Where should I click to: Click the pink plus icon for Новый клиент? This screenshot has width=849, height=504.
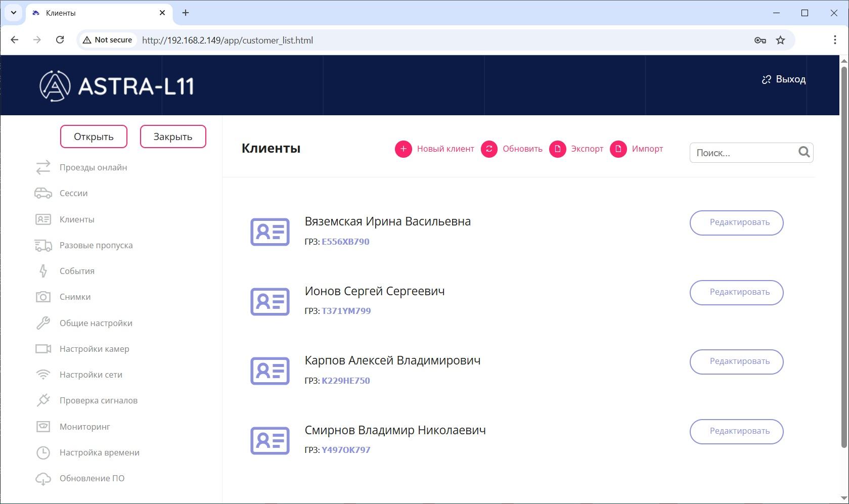(403, 149)
